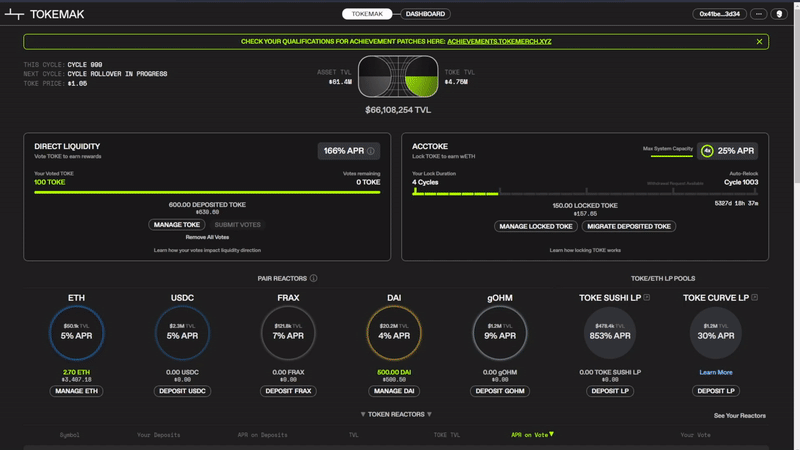This screenshot has width=800, height=450.
Task: Click the Tokemak logo icon
Action: point(14,14)
